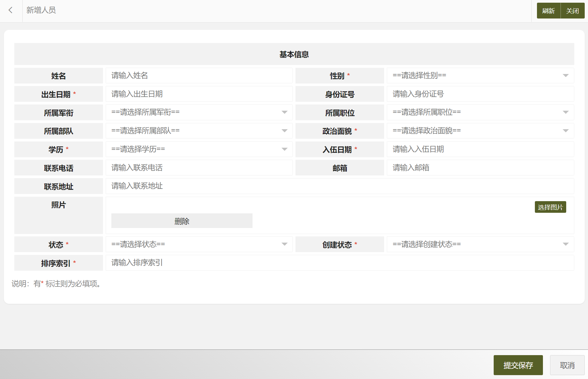588x379 pixels.
Task: Open the 所属职位 select box
Action: pos(480,112)
